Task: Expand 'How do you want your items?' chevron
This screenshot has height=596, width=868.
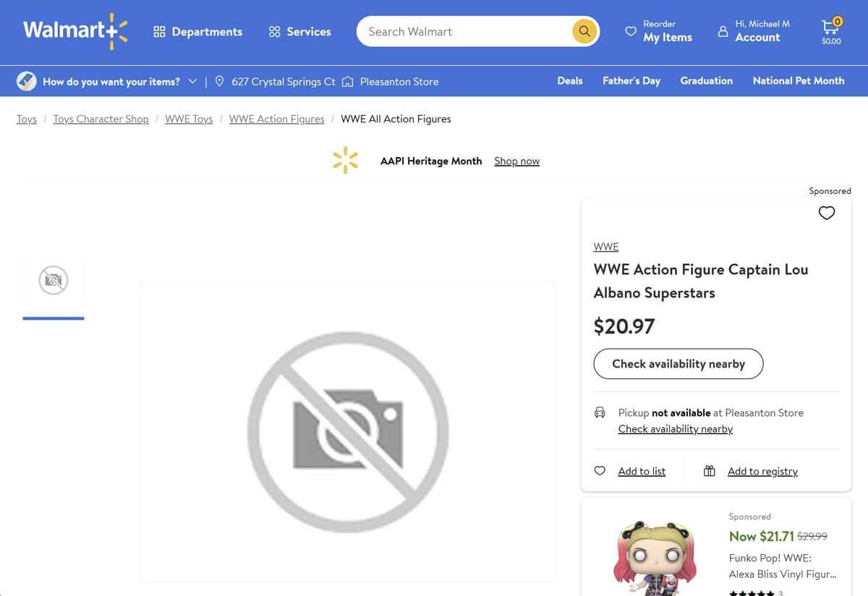Action: (192, 81)
